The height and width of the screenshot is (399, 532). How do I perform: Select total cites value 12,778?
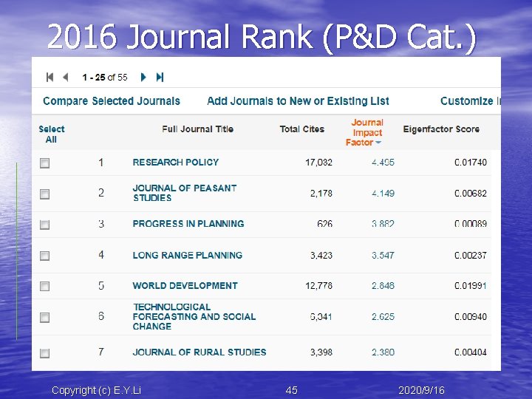click(319, 286)
